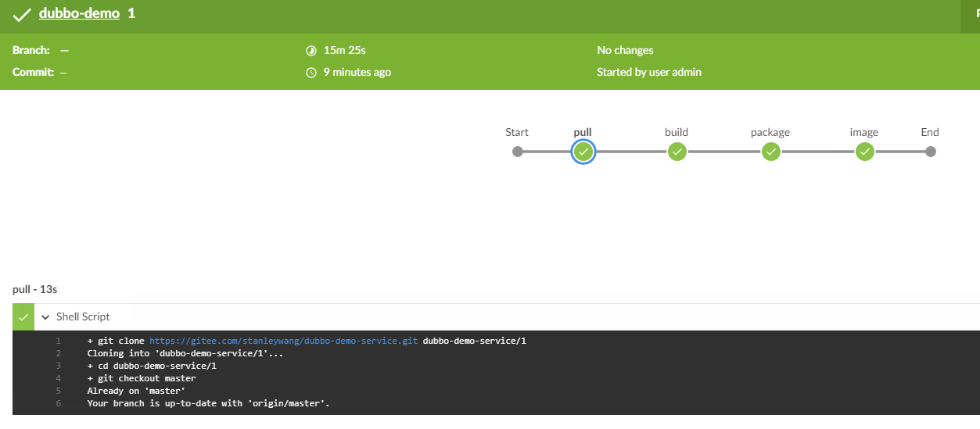Click the '15m 25s' duration text
Screen dimensions: 980x429
pos(345,50)
